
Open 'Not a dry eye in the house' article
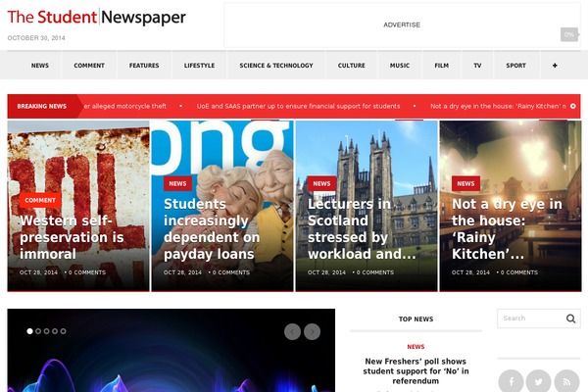pos(507,228)
